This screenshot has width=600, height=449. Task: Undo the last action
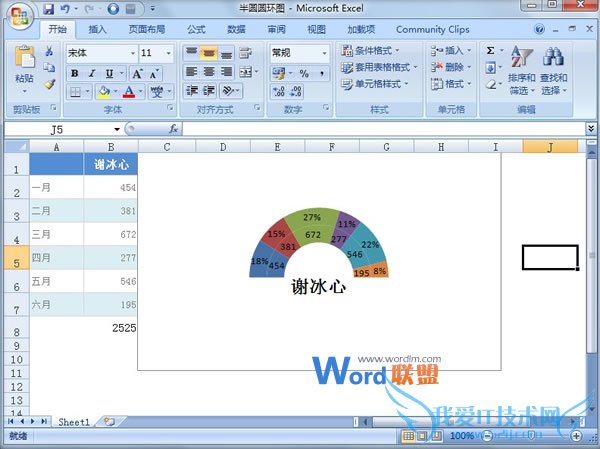[65, 9]
